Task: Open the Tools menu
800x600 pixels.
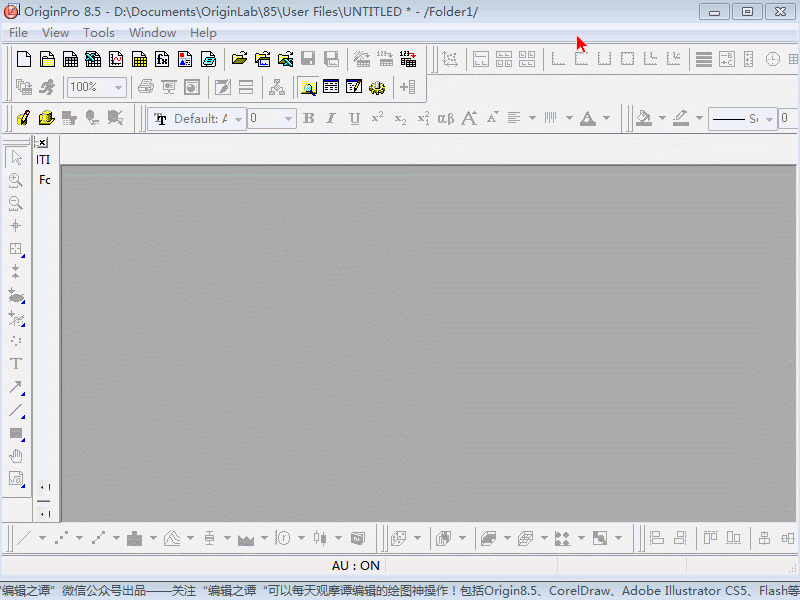Action: [99, 33]
